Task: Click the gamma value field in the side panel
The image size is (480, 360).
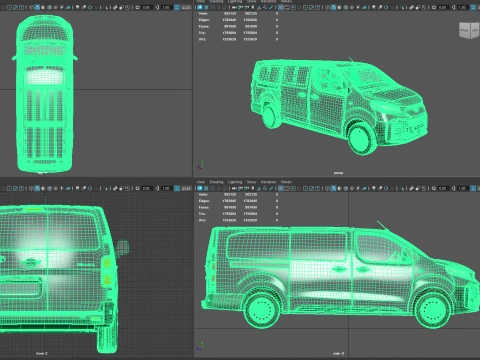Action: (462, 188)
